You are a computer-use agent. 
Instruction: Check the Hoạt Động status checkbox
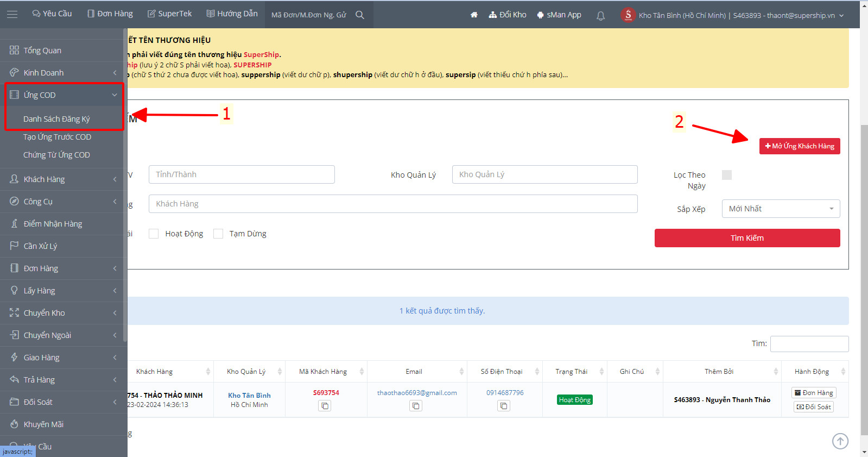tap(154, 234)
